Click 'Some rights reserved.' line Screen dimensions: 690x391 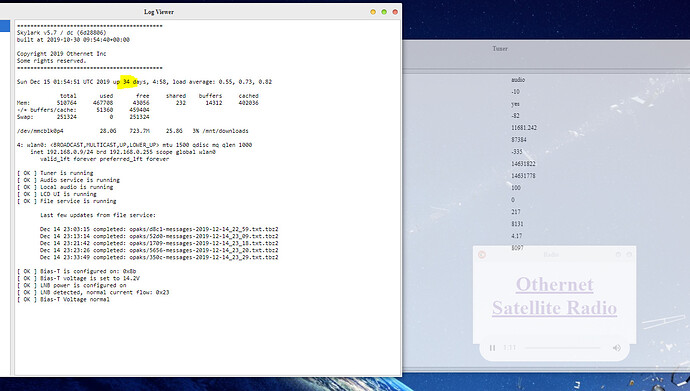click(51, 61)
